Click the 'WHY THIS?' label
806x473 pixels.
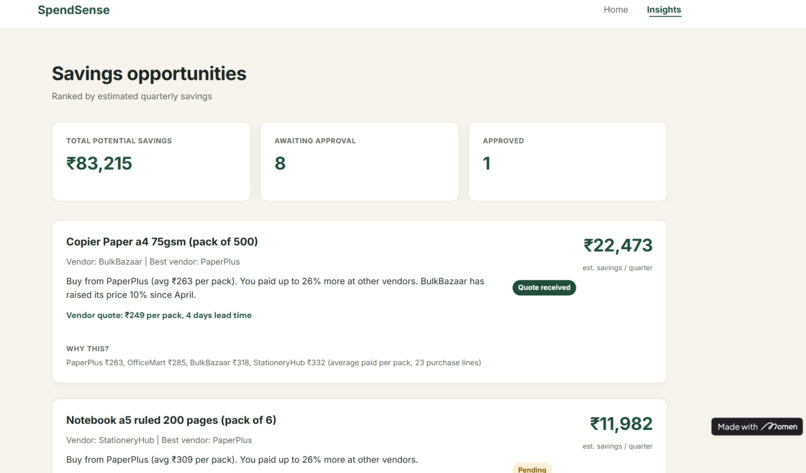[87, 349]
